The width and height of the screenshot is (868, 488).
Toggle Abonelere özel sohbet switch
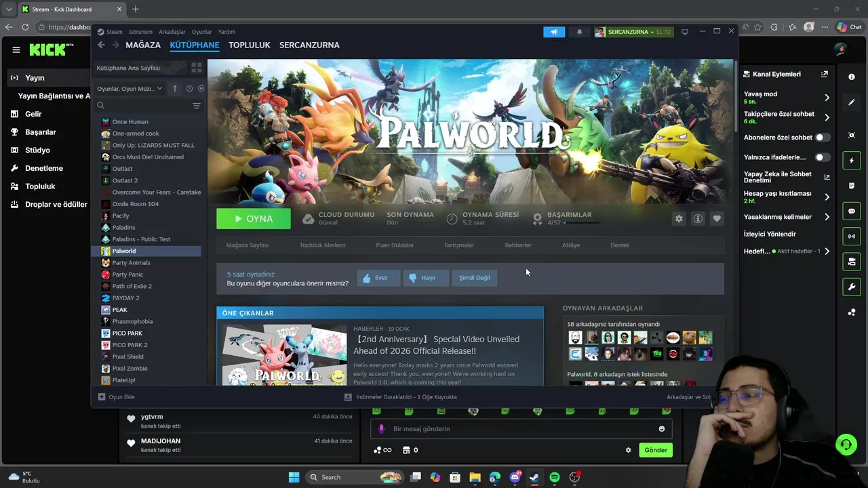point(822,137)
